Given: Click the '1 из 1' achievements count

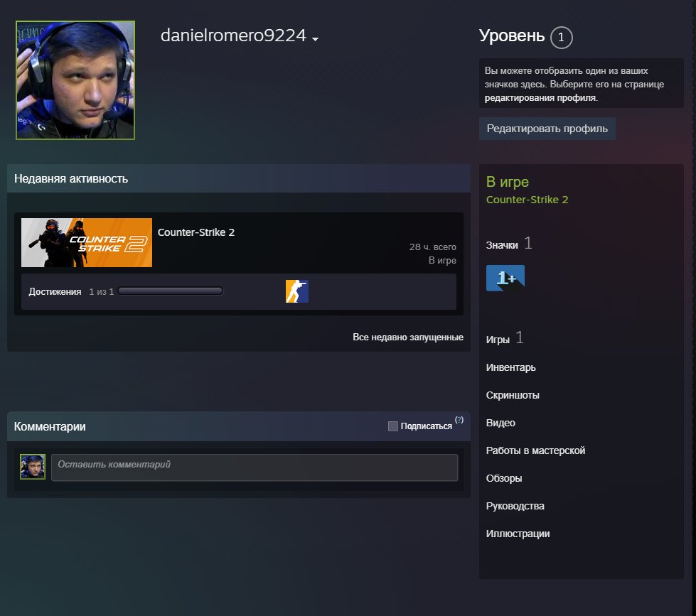Looking at the screenshot, I should tap(101, 292).
